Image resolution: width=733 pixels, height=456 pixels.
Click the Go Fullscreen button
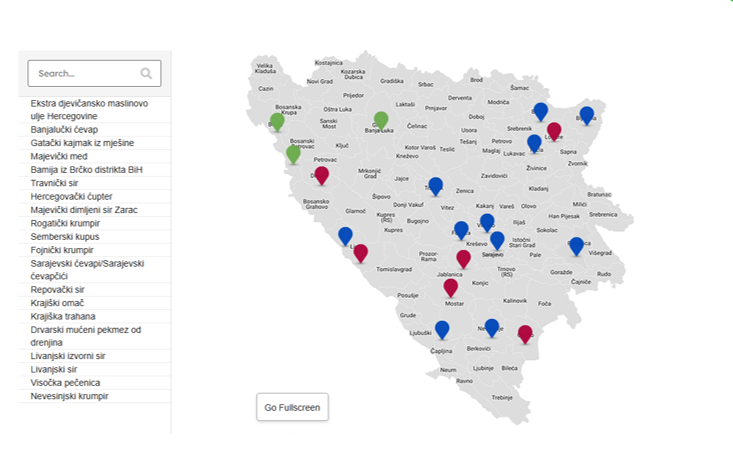click(292, 407)
